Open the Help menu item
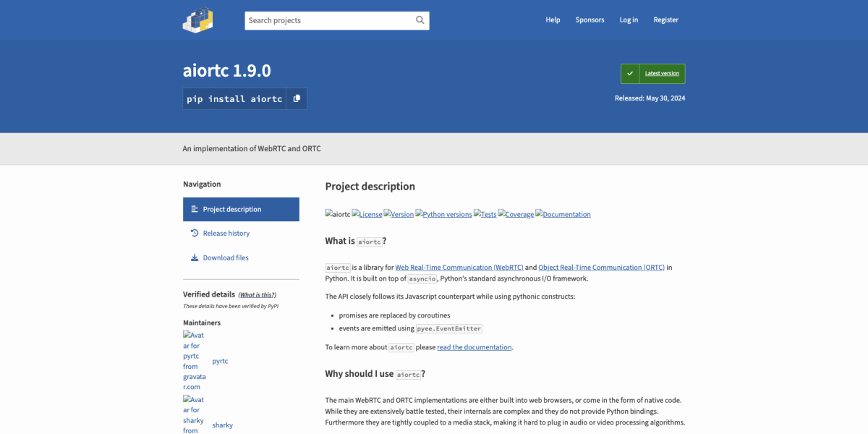The width and height of the screenshot is (868, 434). coord(553,20)
